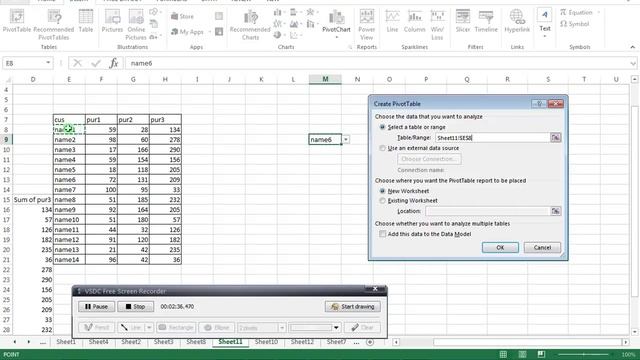Insert an Equation
The image size is (640, 360).
[x=580, y=13]
